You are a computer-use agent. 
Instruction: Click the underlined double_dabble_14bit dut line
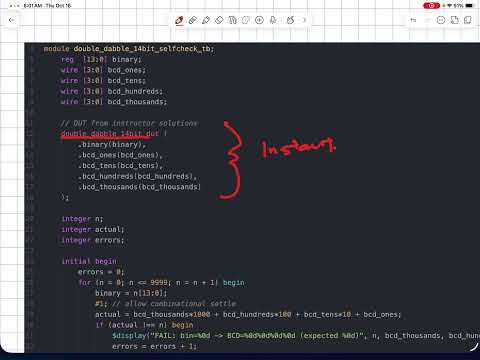click(x=114, y=134)
